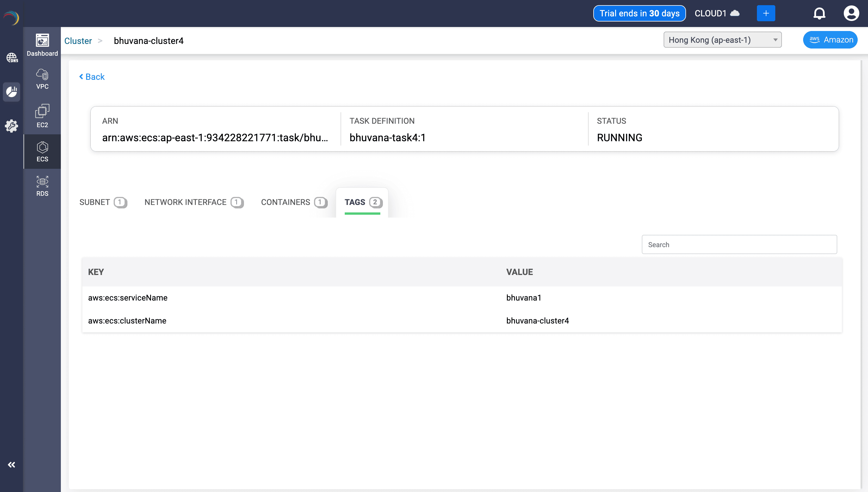Collapse the sidebar with double chevron
This screenshot has height=492, width=868.
pyautogui.click(x=11, y=465)
